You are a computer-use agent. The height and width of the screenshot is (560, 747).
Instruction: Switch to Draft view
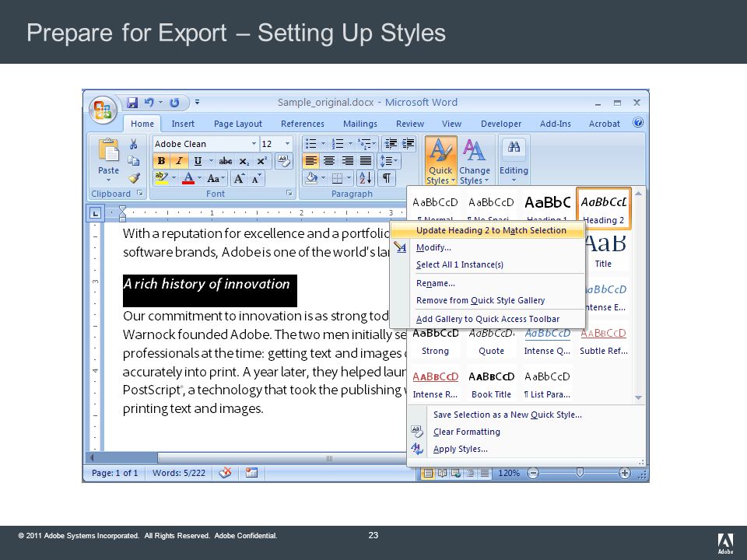click(485, 474)
